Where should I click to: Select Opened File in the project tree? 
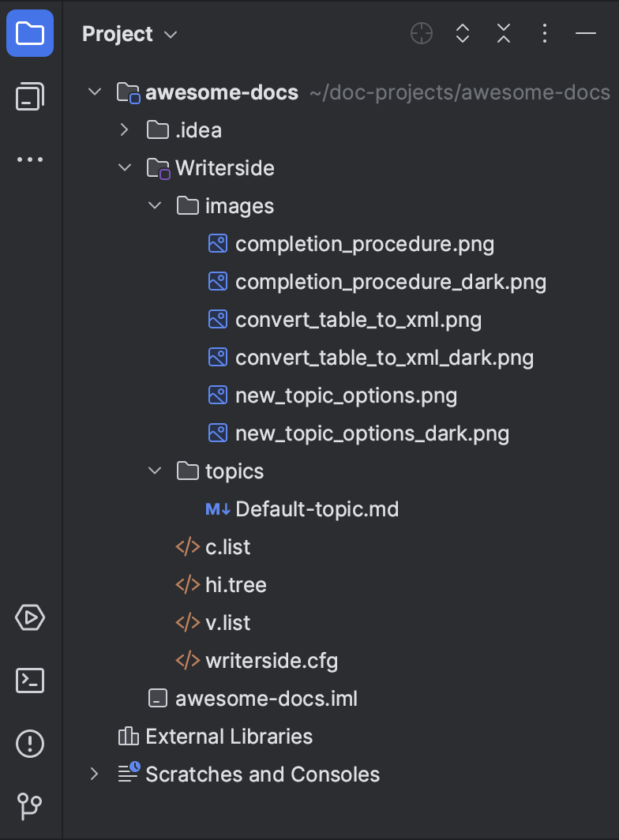point(421,33)
